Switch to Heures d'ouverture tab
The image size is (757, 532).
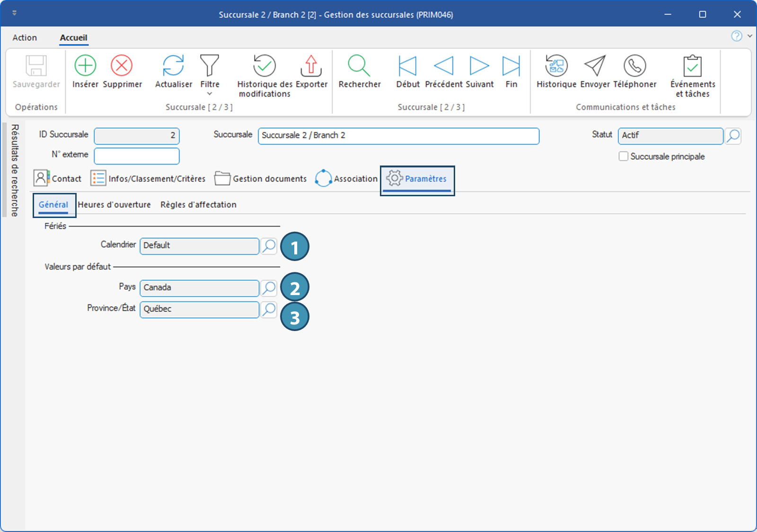pos(114,205)
